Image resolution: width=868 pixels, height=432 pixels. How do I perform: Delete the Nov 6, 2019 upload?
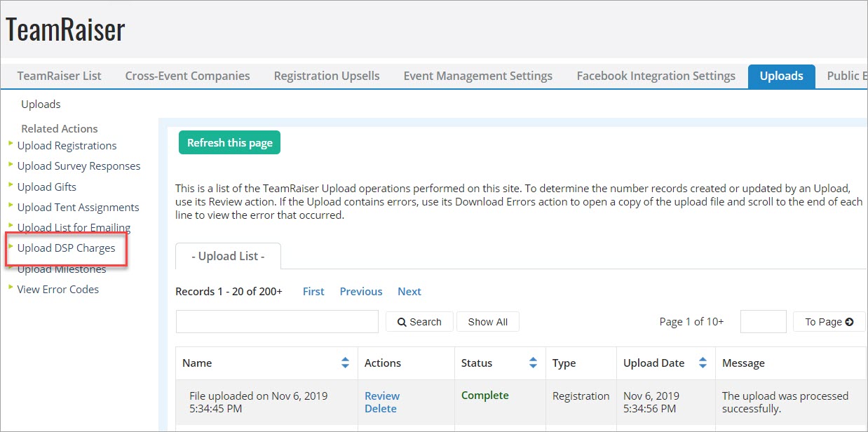point(380,409)
